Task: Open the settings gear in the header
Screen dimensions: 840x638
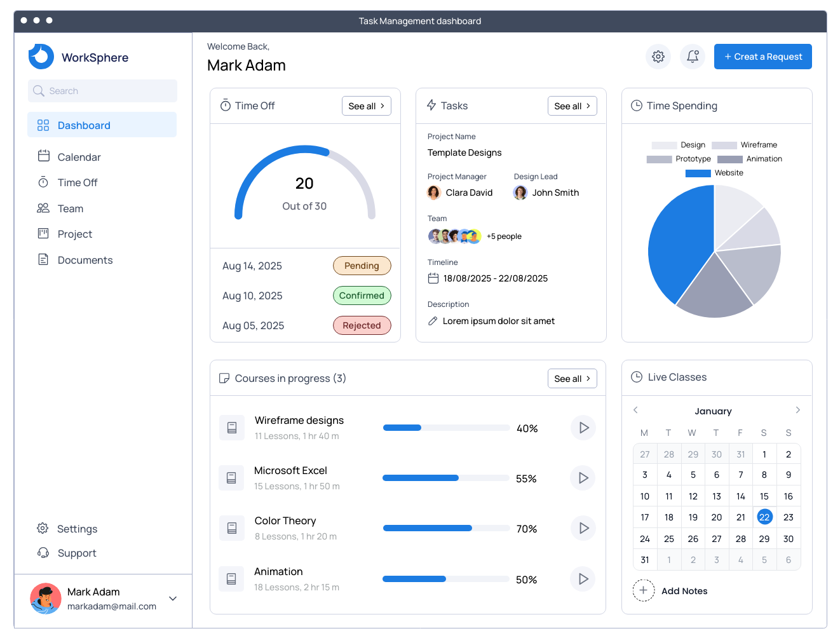Action: click(x=658, y=57)
